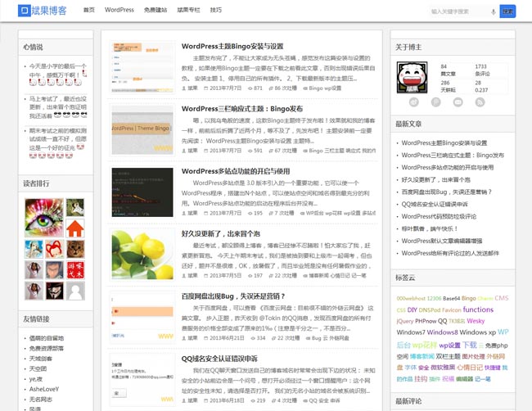This screenshot has width=532, height=411.
Task: Open sidebar recent post WordPress默认文章编辑器增强
Action: [x=442, y=241]
